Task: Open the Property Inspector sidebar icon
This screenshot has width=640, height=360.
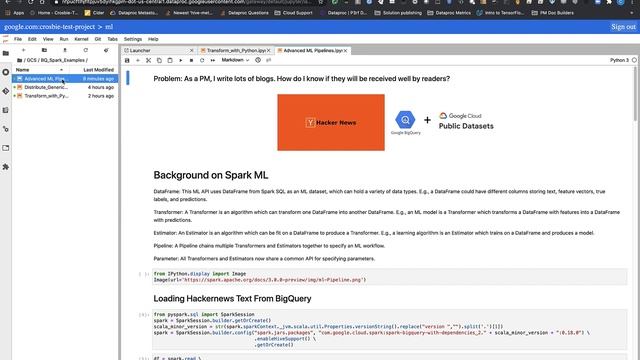Action: (6, 129)
